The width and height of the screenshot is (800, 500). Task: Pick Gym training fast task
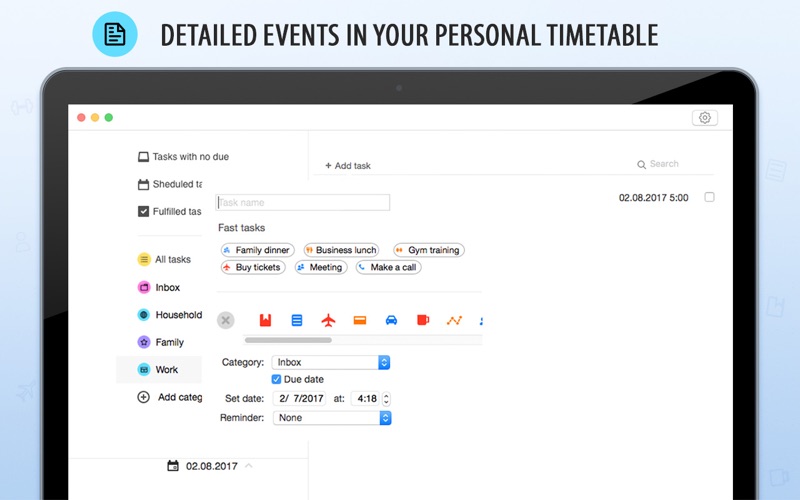(x=429, y=250)
